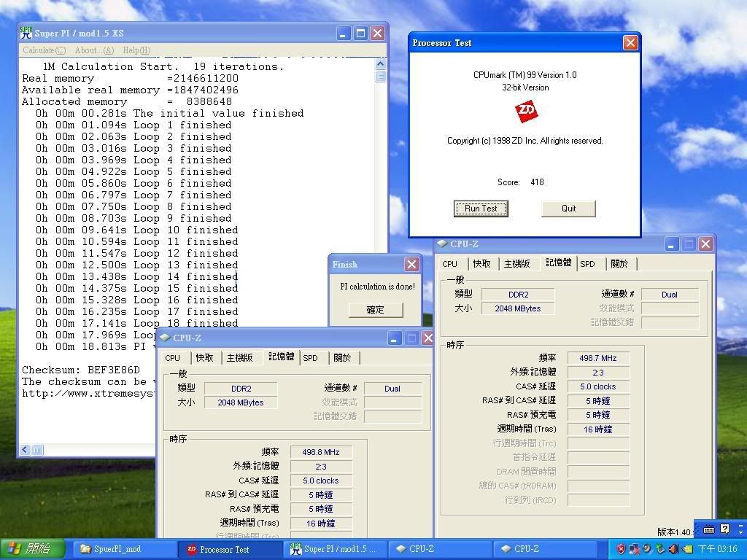The height and width of the screenshot is (560, 747).
Task: Select the 主機版 tab in right CPU-Z window
Action: 516,264
